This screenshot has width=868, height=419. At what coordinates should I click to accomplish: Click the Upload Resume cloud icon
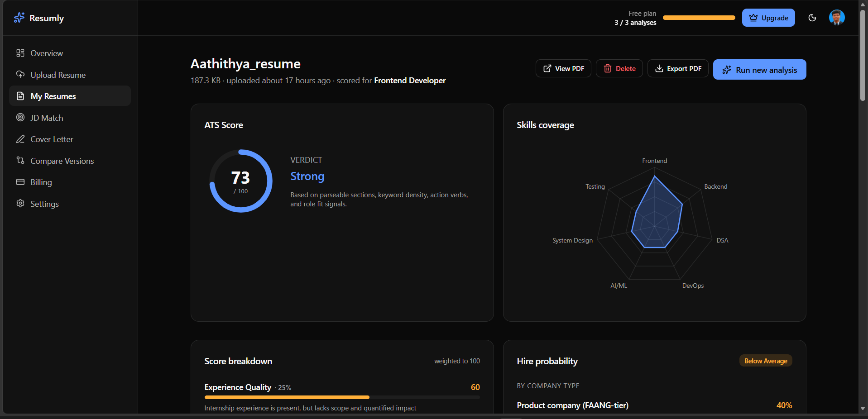pos(20,74)
